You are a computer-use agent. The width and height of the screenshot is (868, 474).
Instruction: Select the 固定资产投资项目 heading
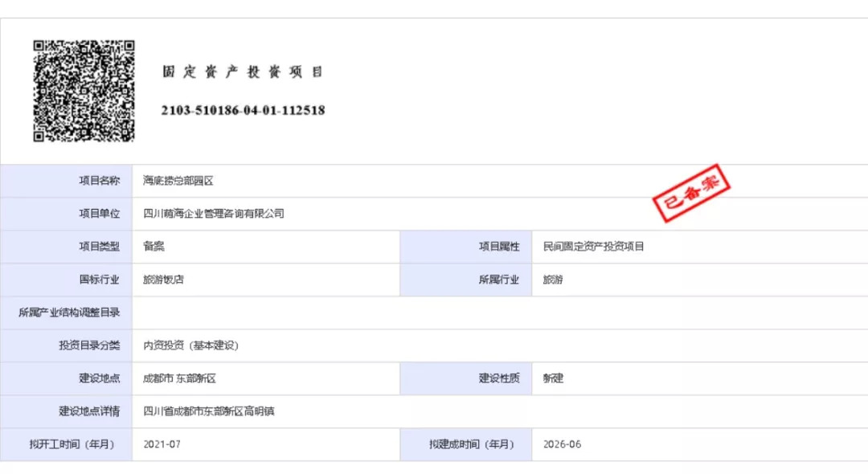pos(242,72)
